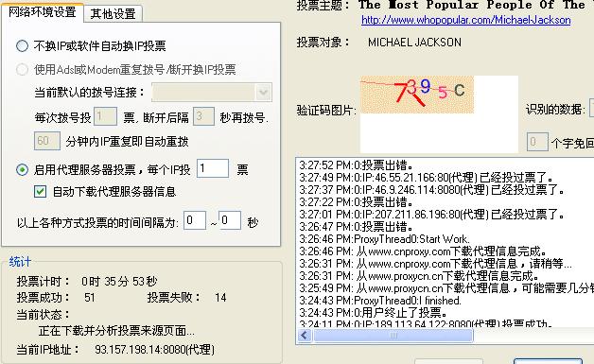Click the log scrollbar left arrow
This screenshot has width=594, height=364.
(x=305, y=336)
